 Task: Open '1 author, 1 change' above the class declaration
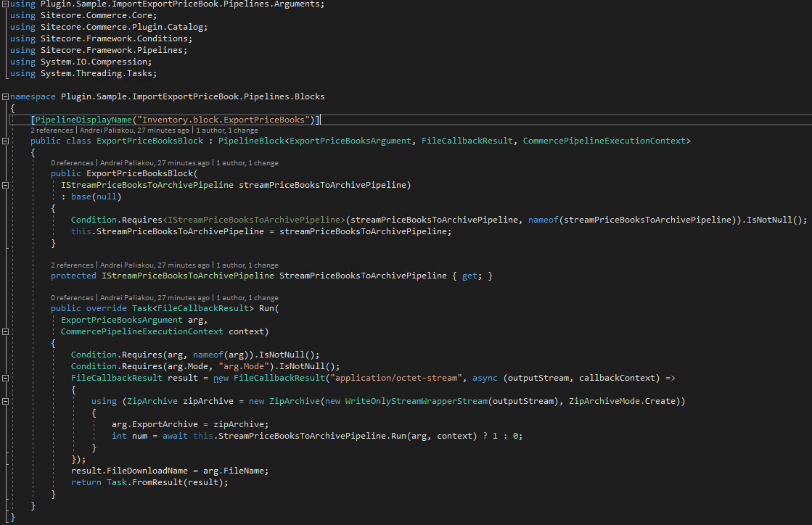(x=227, y=131)
